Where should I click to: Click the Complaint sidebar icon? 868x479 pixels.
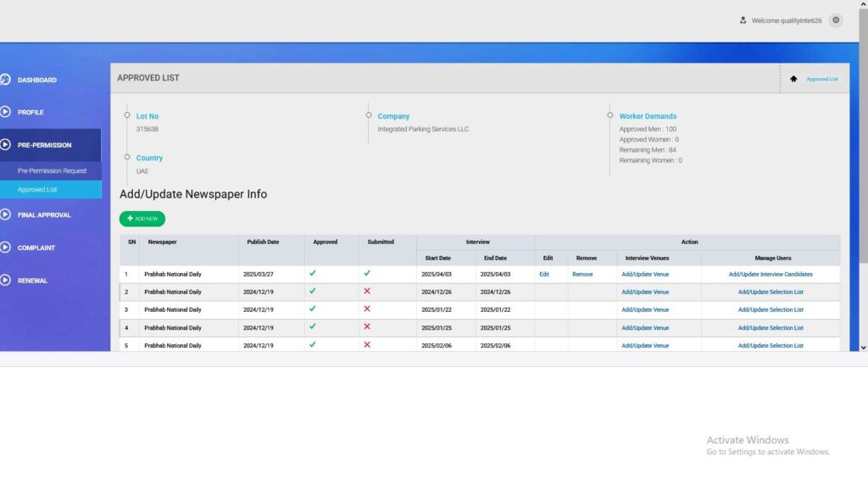click(5, 248)
